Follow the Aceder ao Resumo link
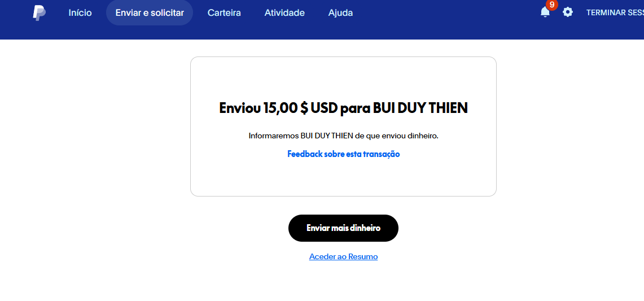The width and height of the screenshot is (644, 301). 343,256
